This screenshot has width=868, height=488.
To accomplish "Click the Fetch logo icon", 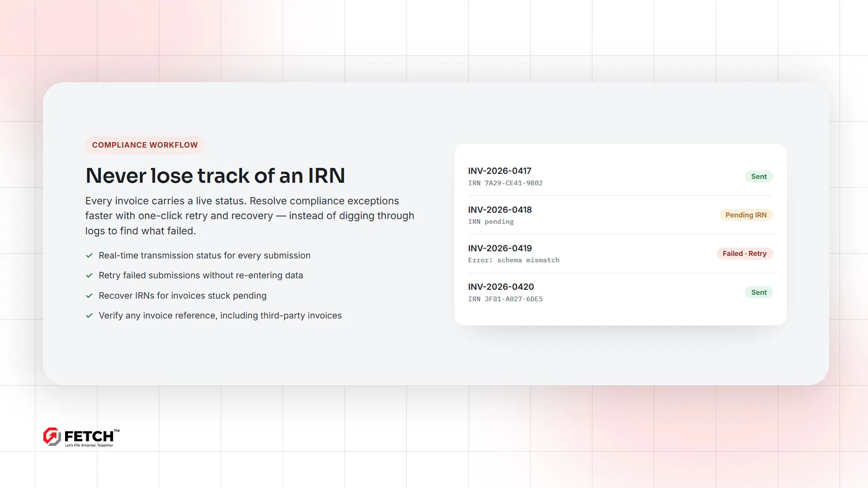I will [x=52, y=436].
